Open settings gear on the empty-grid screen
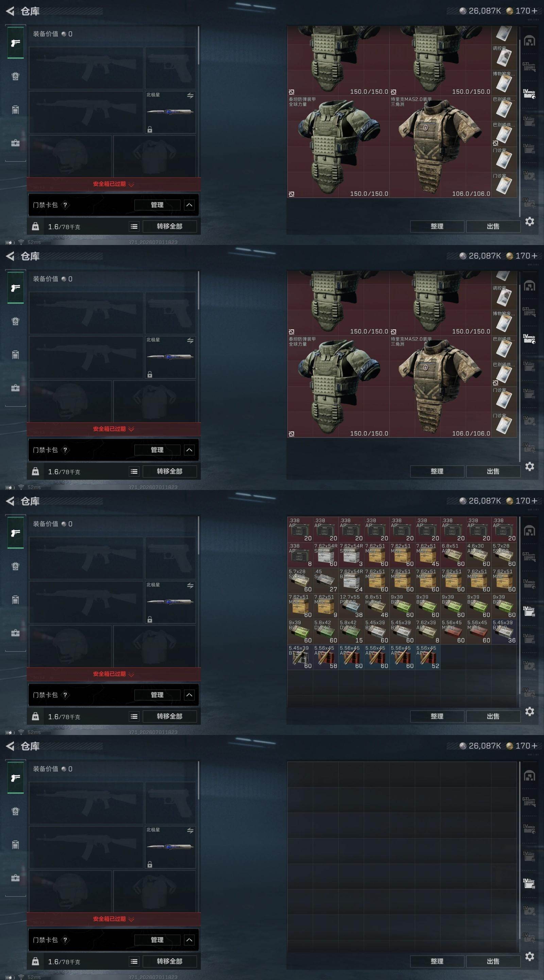544x980 pixels. pos(530,957)
